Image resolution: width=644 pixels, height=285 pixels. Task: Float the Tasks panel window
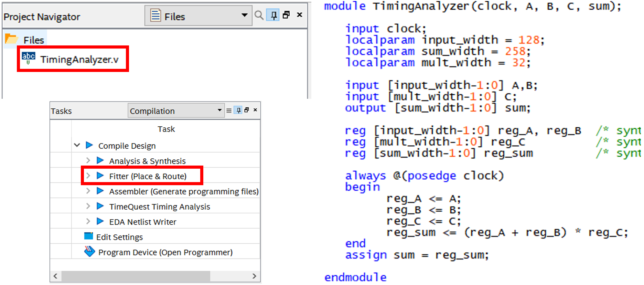tap(247, 110)
